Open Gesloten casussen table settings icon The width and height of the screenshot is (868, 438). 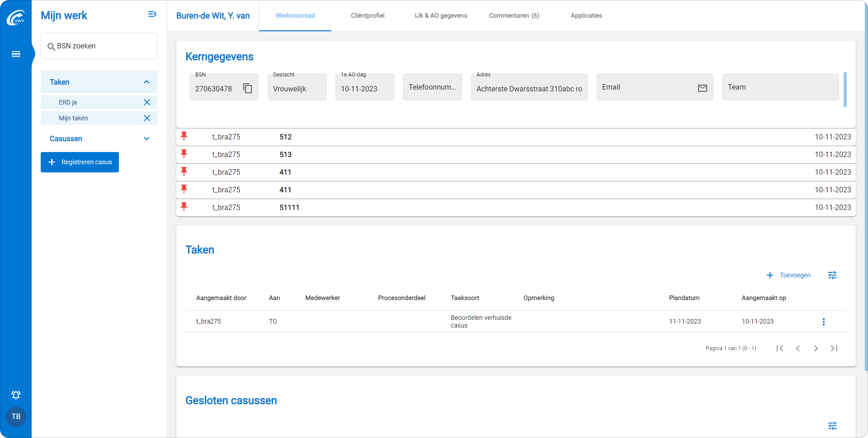coord(832,426)
